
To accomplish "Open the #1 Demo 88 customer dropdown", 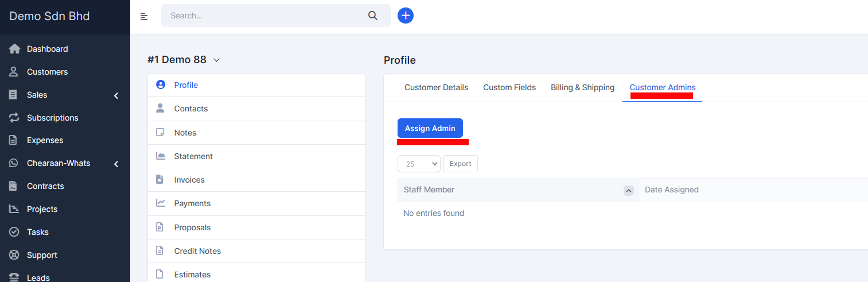I will [216, 60].
